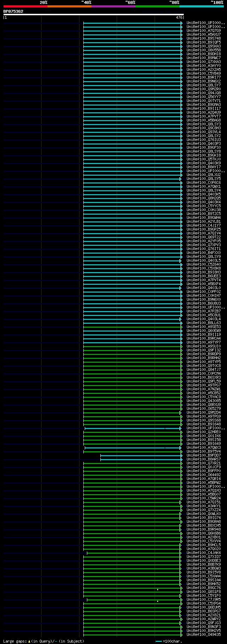Choose subject UniRef100_C0P6C6
Viewport: 227px width, 644px height.
[x=204, y=183]
